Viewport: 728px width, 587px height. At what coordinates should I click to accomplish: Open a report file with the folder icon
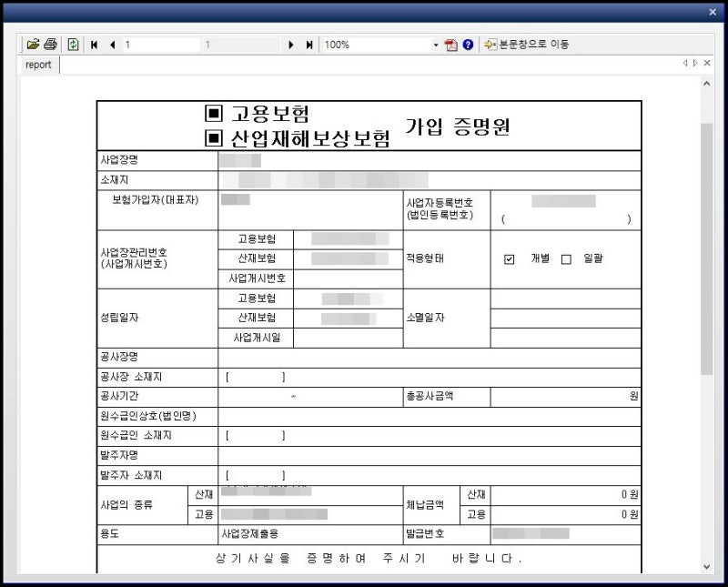coord(33,45)
